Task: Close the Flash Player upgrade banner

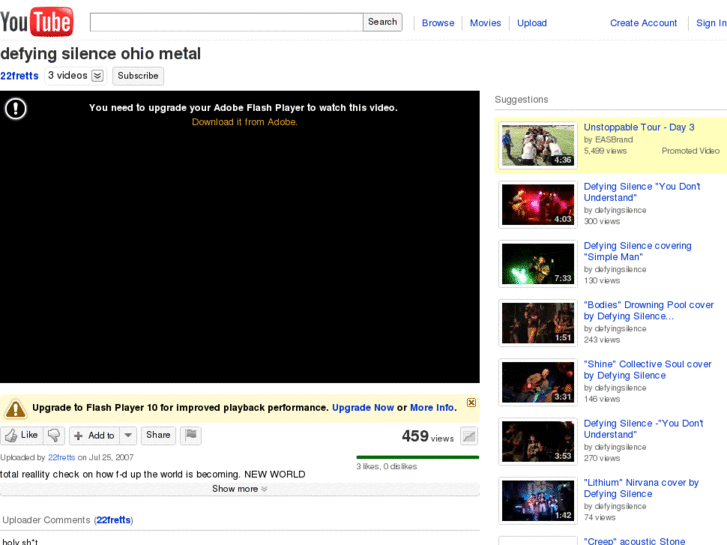Action: coord(472,403)
